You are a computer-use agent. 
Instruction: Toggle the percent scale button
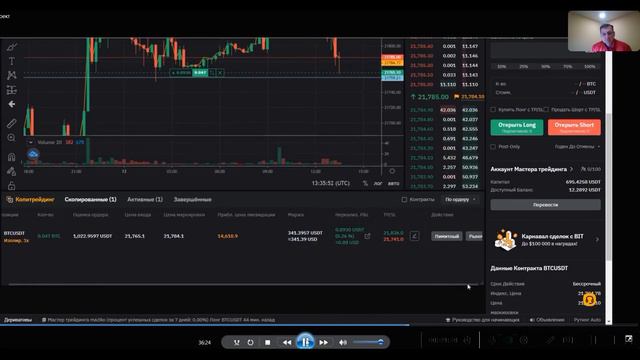click(365, 184)
